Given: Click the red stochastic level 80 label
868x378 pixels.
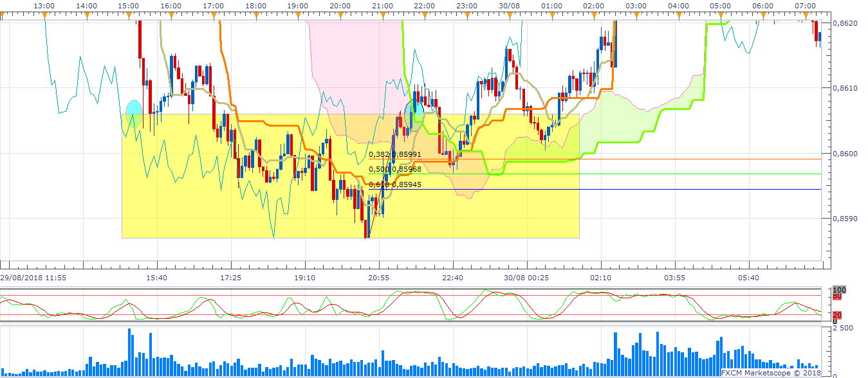Looking at the screenshot, I should pyautogui.click(x=837, y=296).
